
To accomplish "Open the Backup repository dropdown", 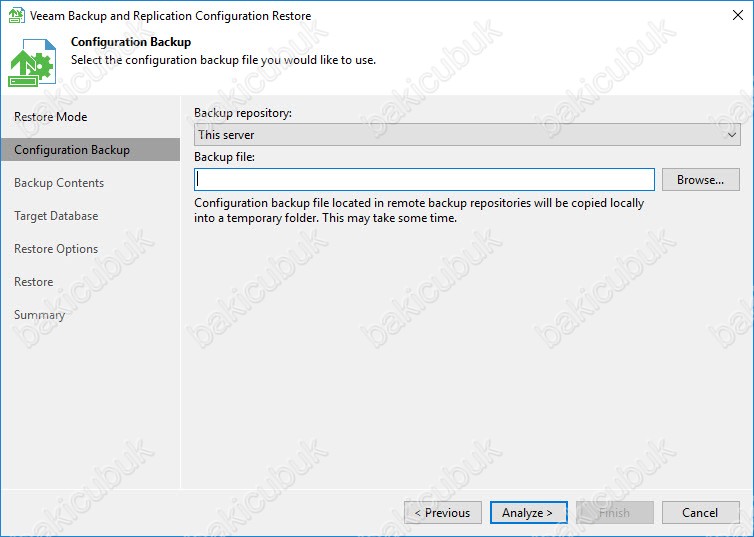I will click(x=467, y=135).
